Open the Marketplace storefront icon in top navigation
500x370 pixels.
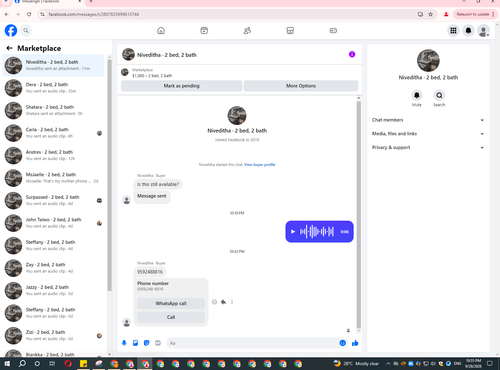tap(290, 31)
